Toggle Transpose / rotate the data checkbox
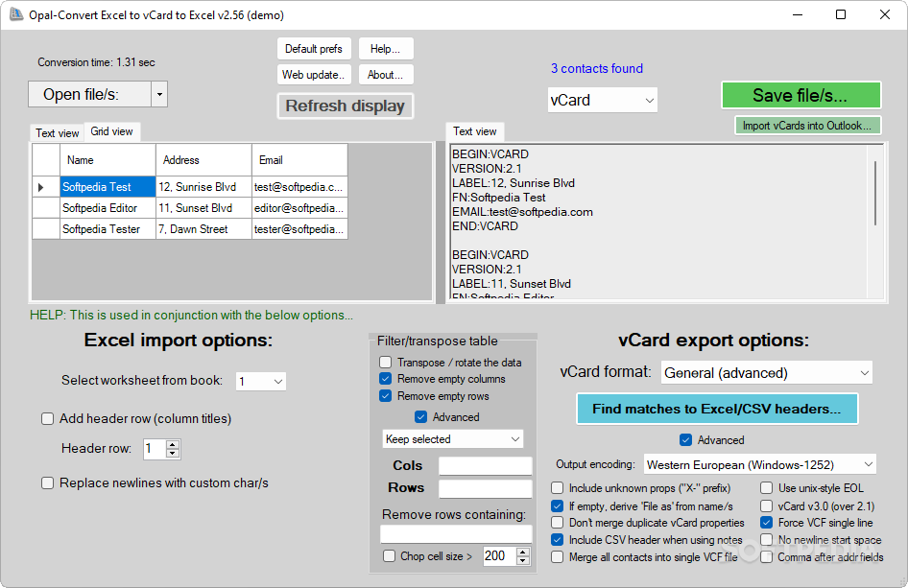Screen dimensions: 908x588 pyautogui.click(x=385, y=363)
